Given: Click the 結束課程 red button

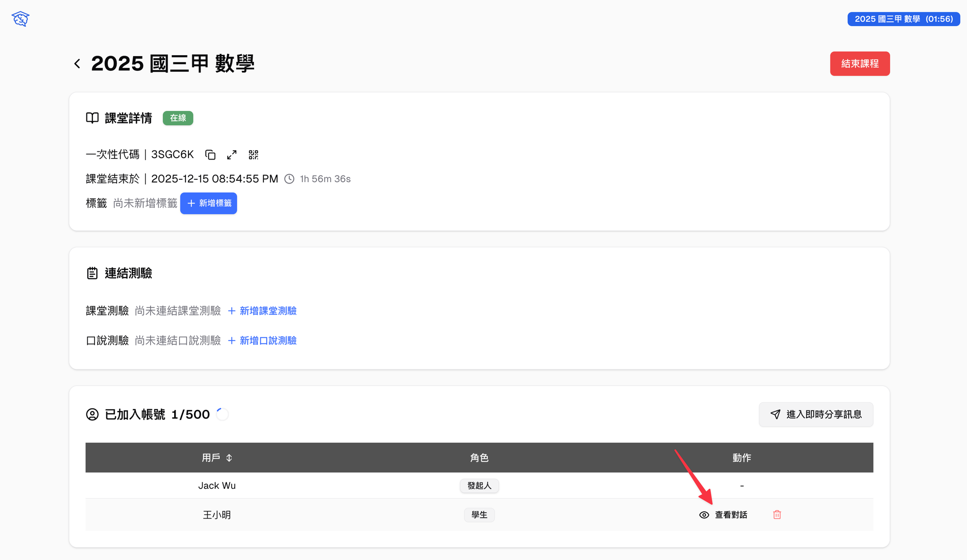Looking at the screenshot, I should [860, 64].
